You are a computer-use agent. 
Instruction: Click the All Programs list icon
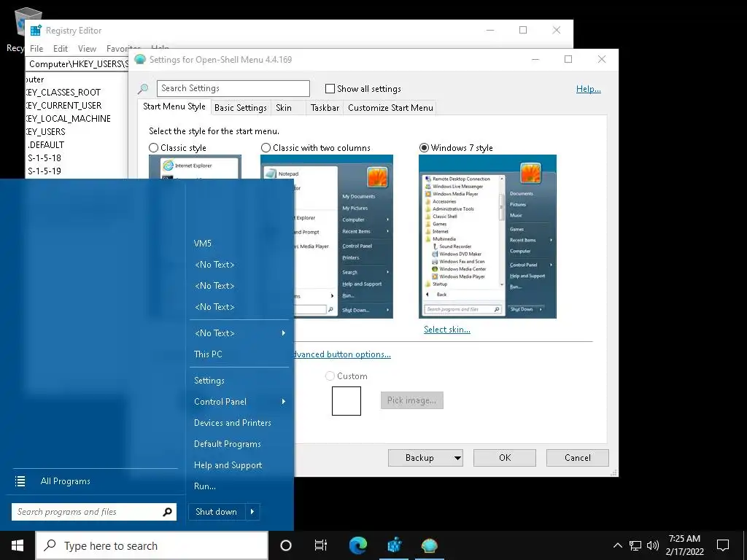tap(20, 481)
